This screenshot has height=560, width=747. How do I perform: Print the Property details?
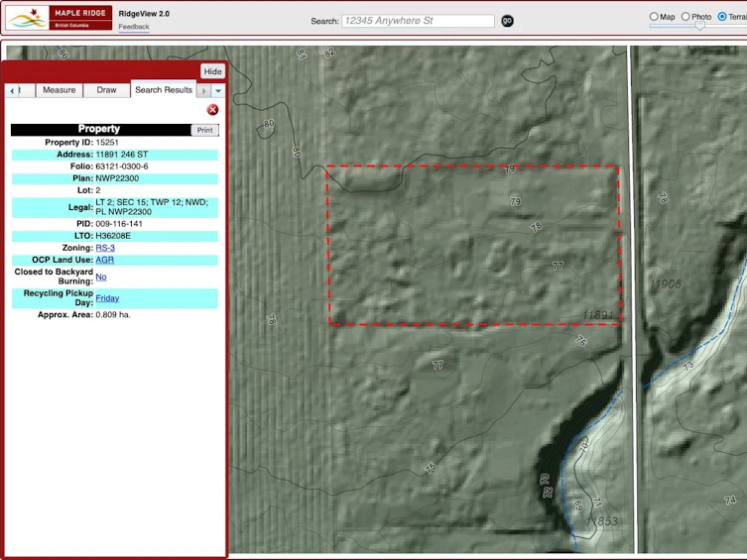tap(204, 130)
